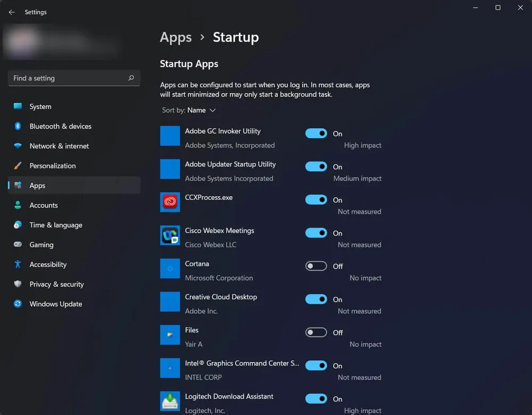
Task: Click the Gaming section icon in sidebar
Action: (x=16, y=244)
